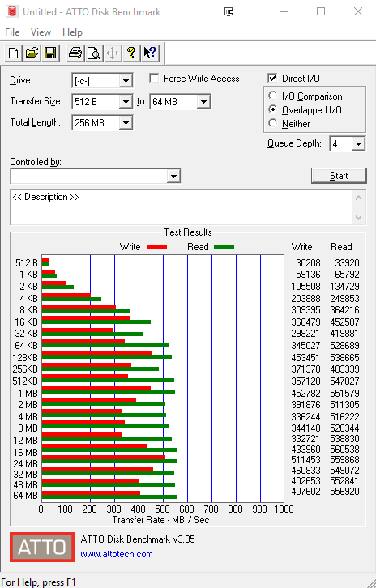The image size is (376, 588).
Task: Select the I/O Comparison radio option
Action: [x=273, y=96]
